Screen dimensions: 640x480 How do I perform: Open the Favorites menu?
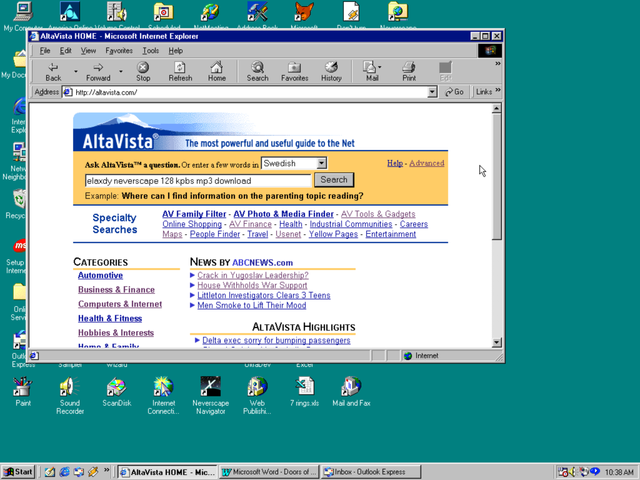(x=119, y=51)
